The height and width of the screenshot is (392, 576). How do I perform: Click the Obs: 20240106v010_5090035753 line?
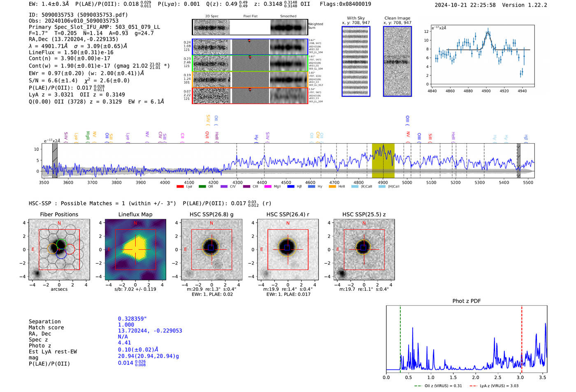tap(74, 21)
